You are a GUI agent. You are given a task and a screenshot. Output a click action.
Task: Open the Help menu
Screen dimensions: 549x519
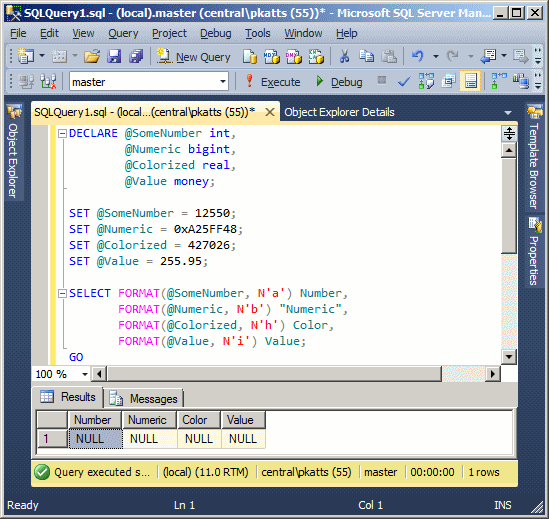click(347, 33)
